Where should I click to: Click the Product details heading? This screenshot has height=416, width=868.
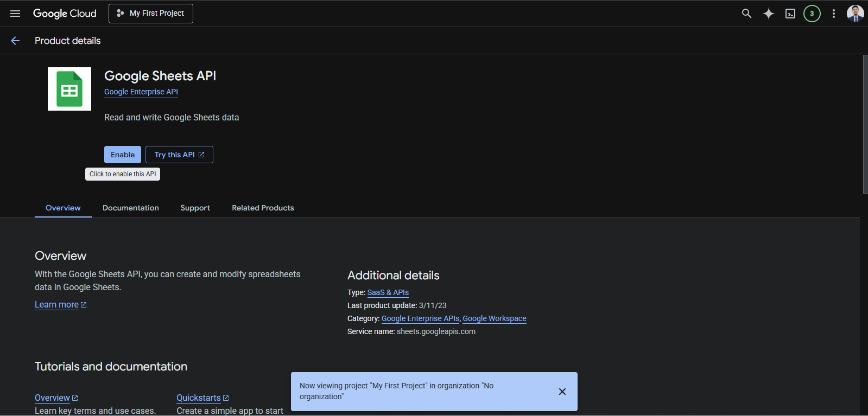[x=68, y=41]
